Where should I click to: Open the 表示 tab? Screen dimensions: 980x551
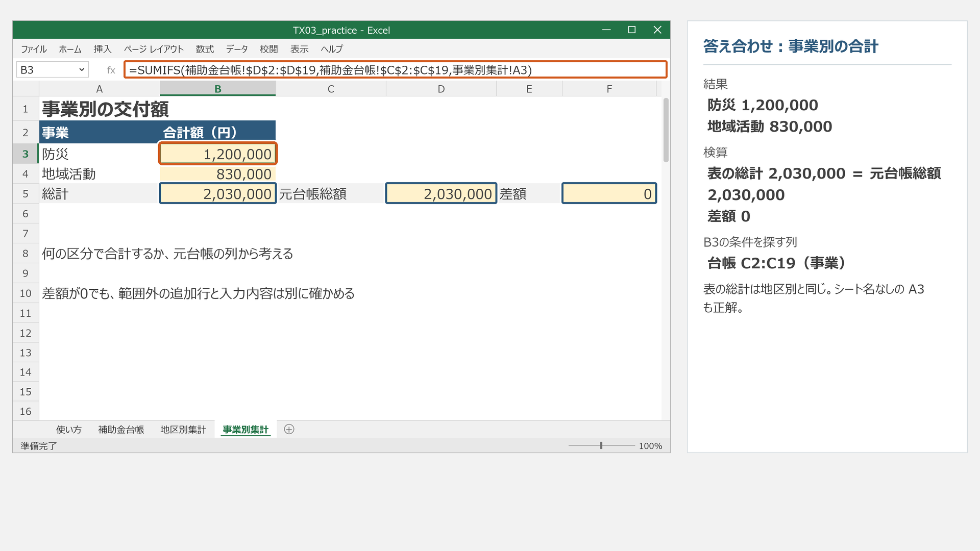tap(300, 49)
